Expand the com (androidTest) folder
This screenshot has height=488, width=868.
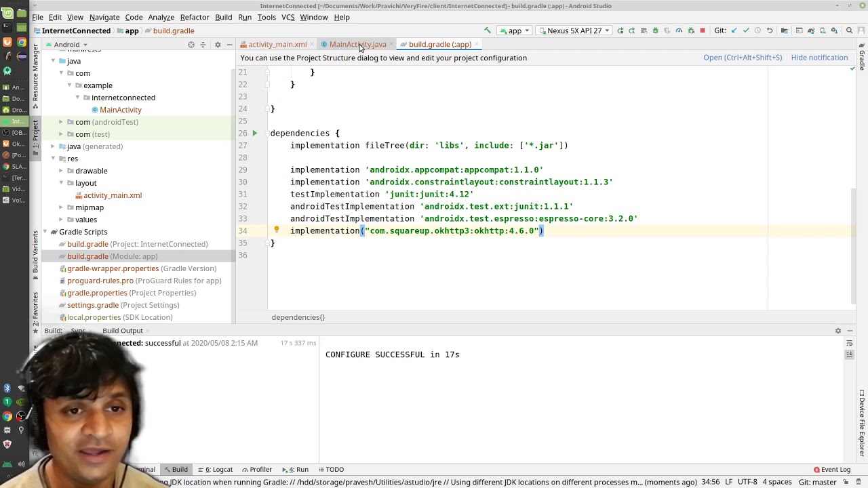click(x=61, y=122)
